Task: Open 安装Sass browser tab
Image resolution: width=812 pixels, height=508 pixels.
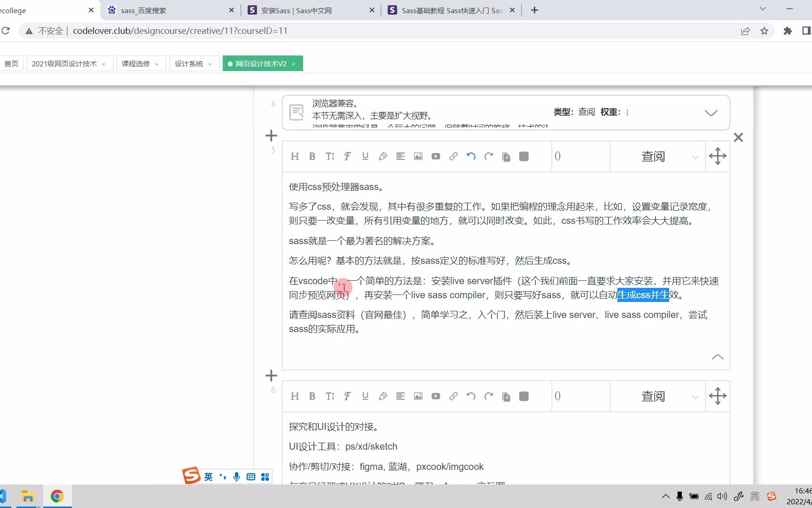Action: (x=310, y=10)
